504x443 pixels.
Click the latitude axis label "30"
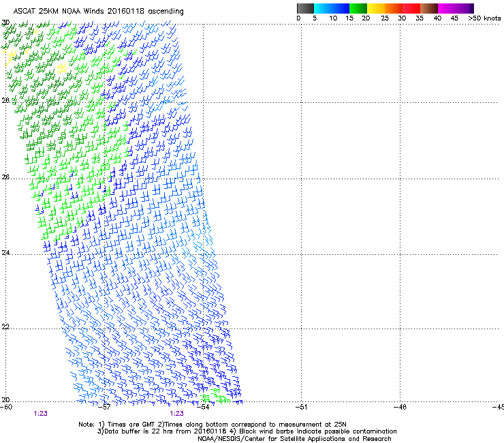click(x=5, y=22)
